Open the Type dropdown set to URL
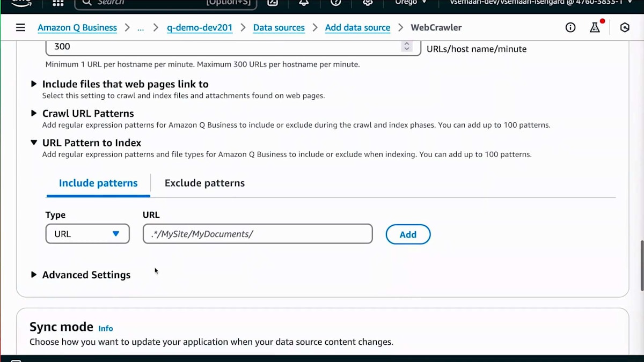Viewport: 644px width, 362px height. [x=87, y=234]
